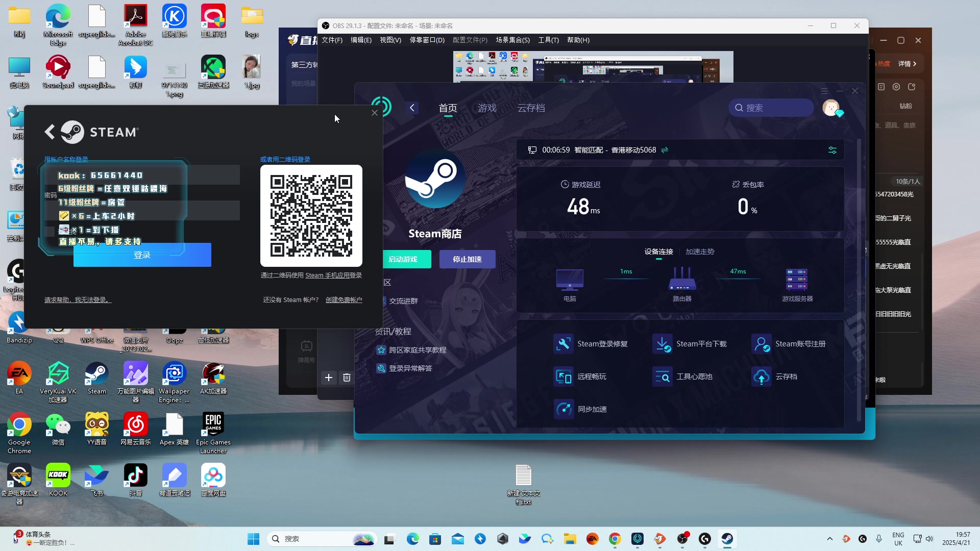Close the Steam login dialog

pos(375,113)
